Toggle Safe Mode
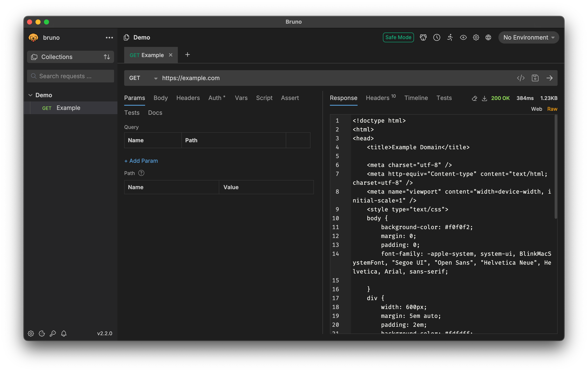588x372 pixels. [x=398, y=37]
